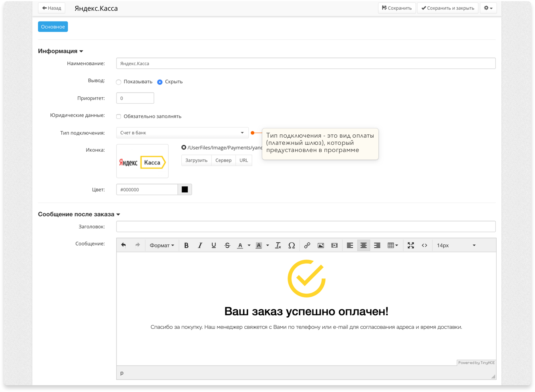Go back with the Назад button
Screen dimensions: 535x392
[52, 8]
